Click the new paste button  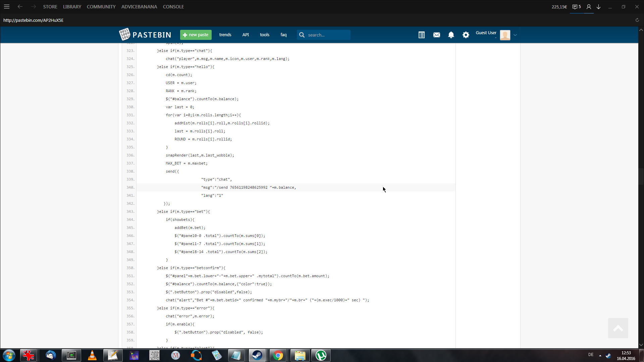tap(196, 35)
